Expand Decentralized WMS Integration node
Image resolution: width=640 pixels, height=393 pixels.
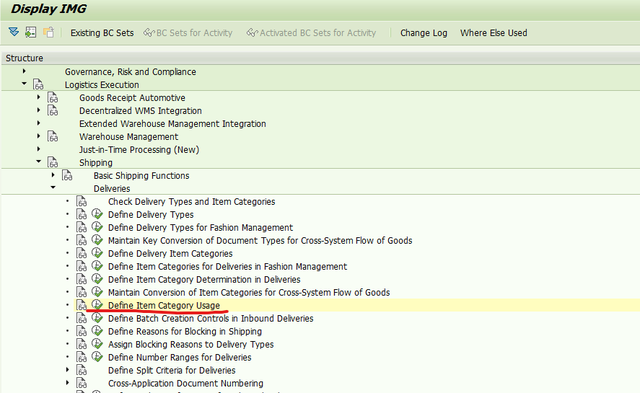38,110
